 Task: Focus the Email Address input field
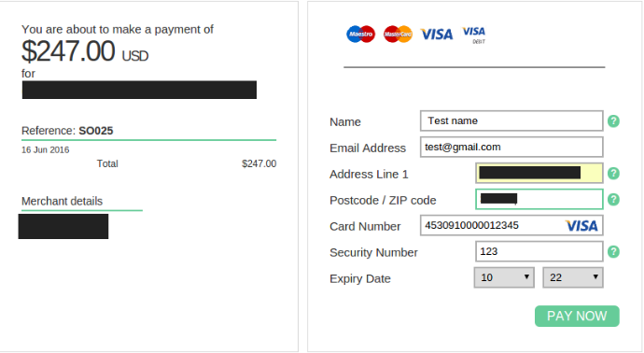point(511,148)
